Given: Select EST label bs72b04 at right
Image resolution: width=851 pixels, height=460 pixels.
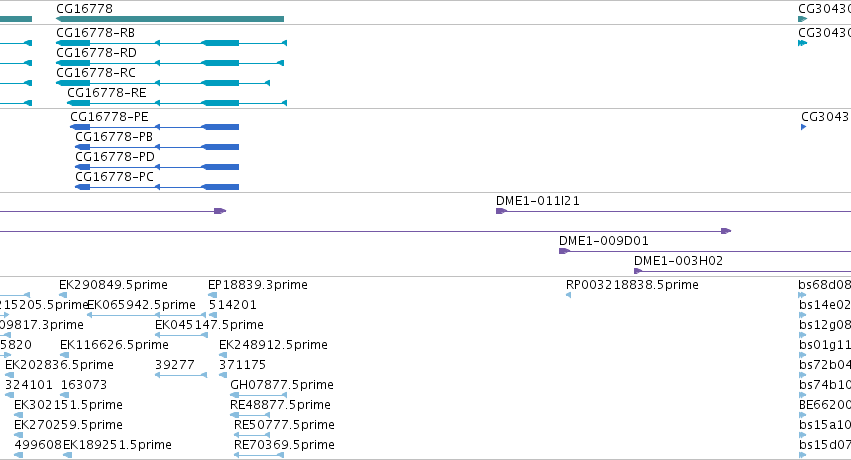Looking at the screenshot, I should click(824, 365).
